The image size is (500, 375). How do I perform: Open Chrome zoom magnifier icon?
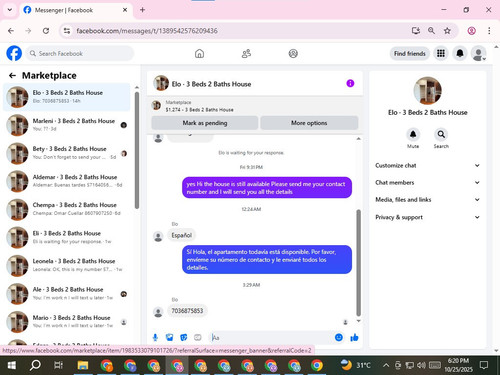431,31
